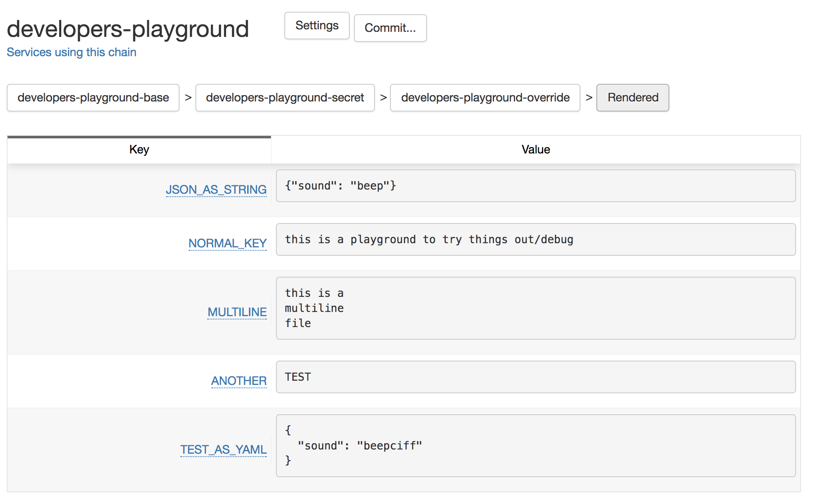Switch to the Rendered tab
This screenshot has width=817, height=504.
point(632,98)
